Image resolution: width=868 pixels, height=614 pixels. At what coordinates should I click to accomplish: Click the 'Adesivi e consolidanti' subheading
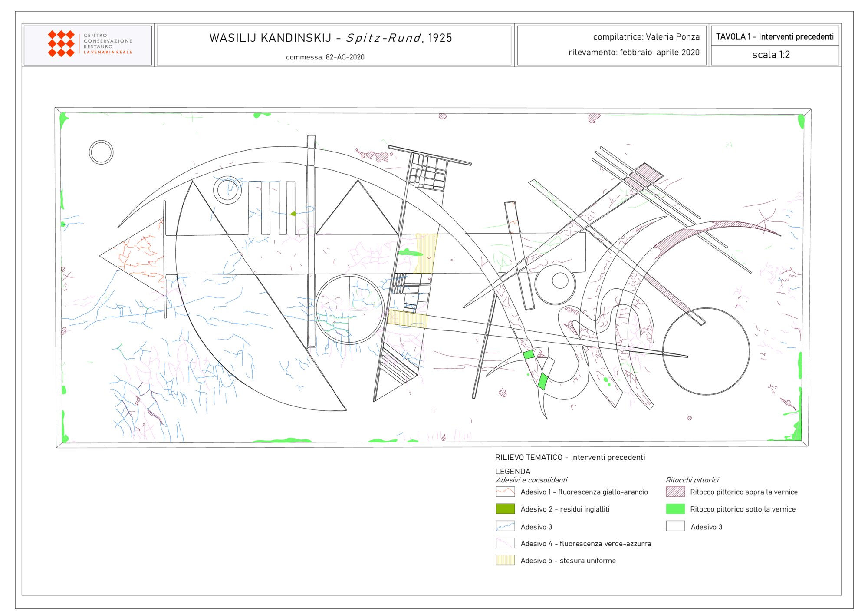click(x=531, y=480)
